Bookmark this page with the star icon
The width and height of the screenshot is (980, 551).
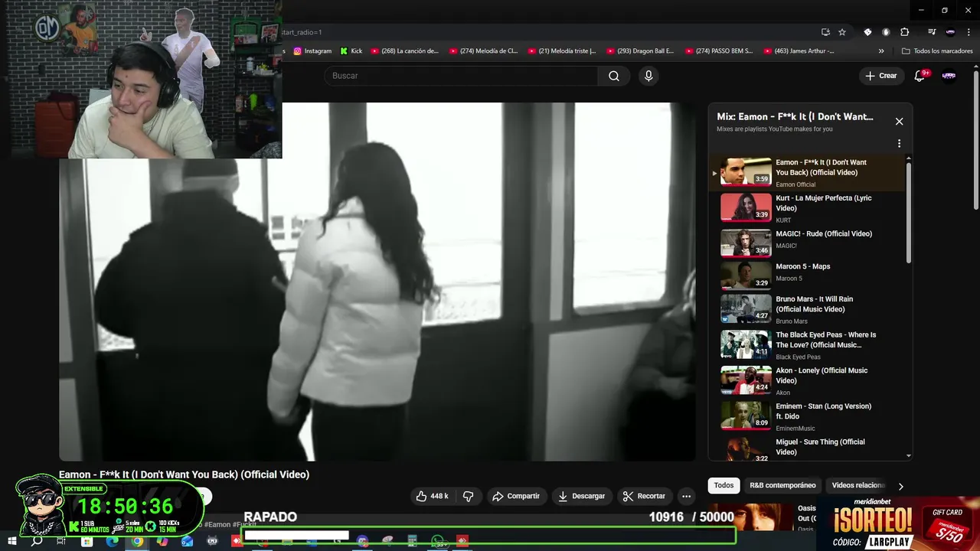842,32
